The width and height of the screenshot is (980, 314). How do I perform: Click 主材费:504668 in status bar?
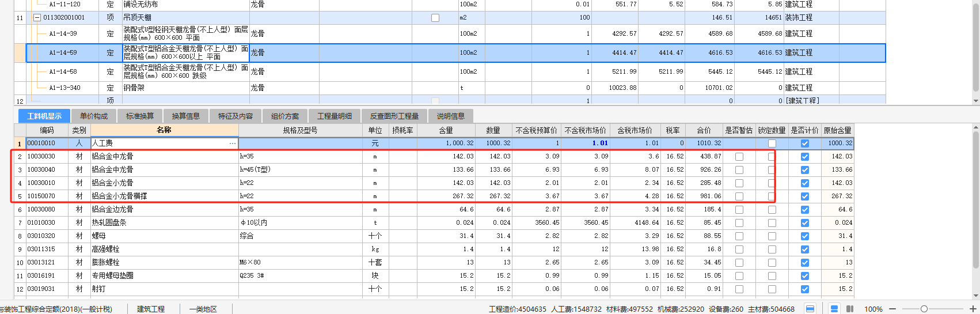pyautogui.click(x=771, y=309)
